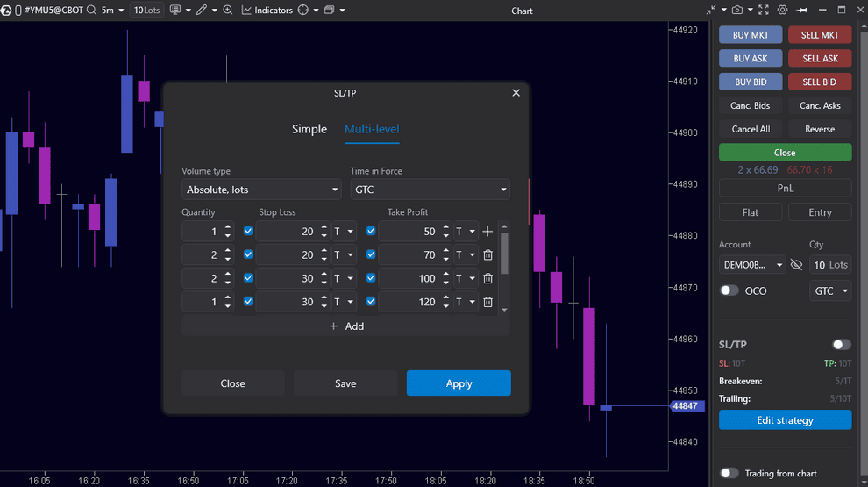The image size is (868, 487).
Task: Open the stop loss T unit dropdown in first row
Action: click(344, 232)
